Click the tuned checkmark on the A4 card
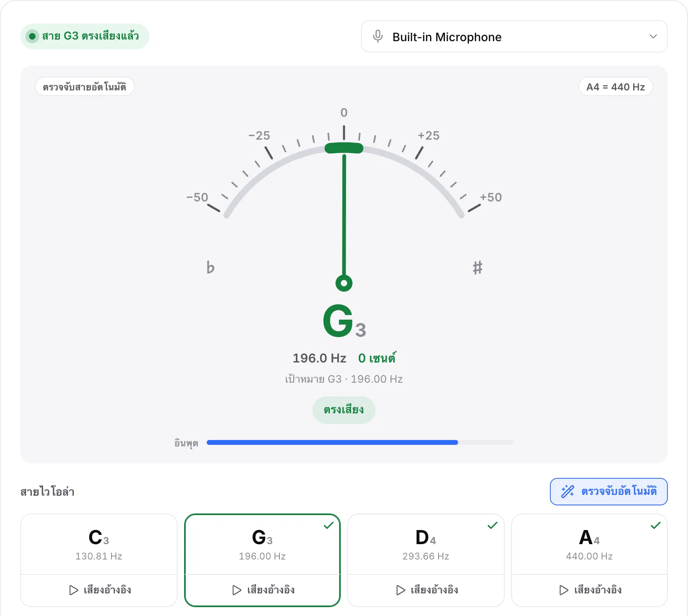688x616 pixels. [x=655, y=525]
